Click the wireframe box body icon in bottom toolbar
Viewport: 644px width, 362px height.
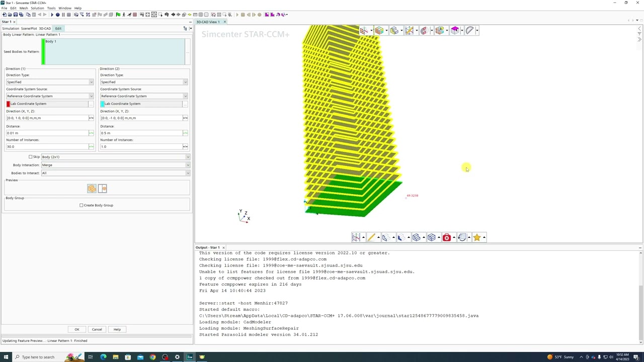[x=431, y=237]
